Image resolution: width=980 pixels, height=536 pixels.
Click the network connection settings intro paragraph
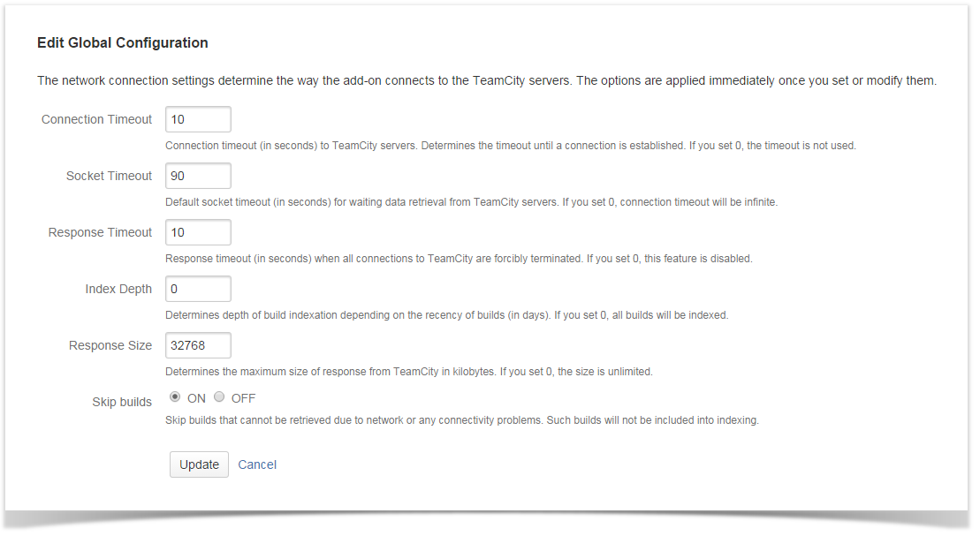[487, 80]
